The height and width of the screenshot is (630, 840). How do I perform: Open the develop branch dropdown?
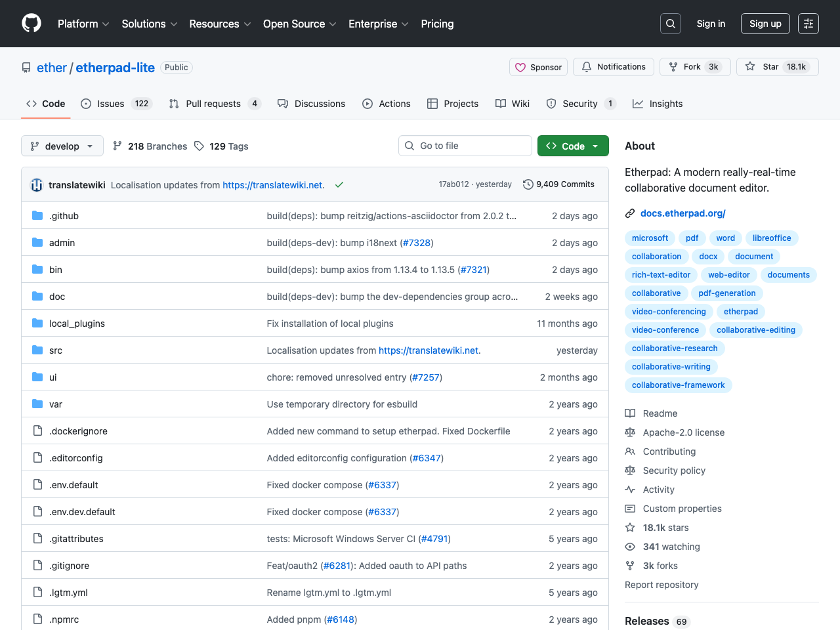(x=62, y=146)
